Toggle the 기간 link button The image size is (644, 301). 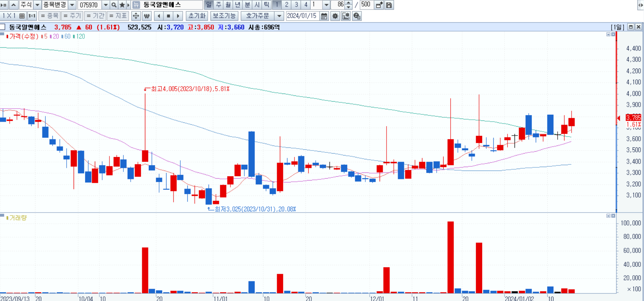95,16
